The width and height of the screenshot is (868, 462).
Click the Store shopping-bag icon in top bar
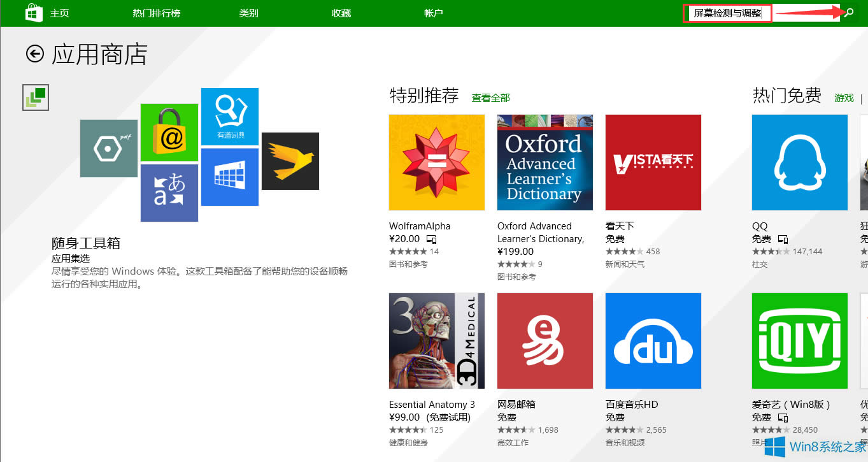tap(32, 12)
